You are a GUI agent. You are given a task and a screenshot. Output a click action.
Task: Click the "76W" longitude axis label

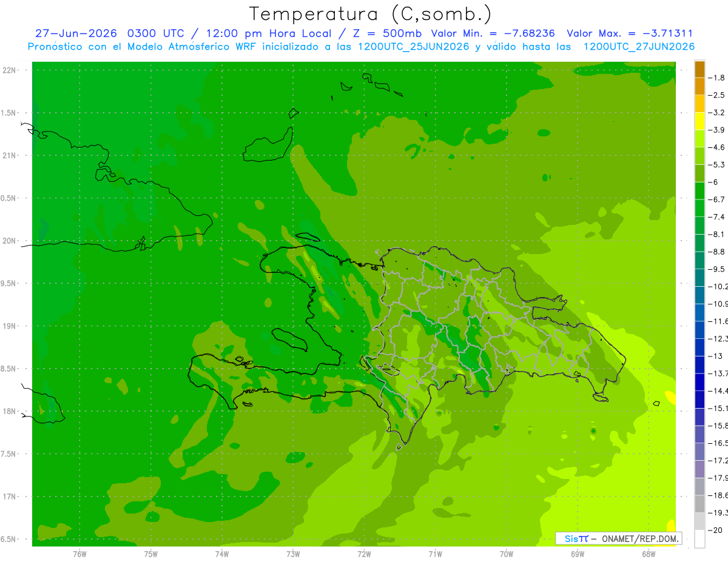coord(79,554)
